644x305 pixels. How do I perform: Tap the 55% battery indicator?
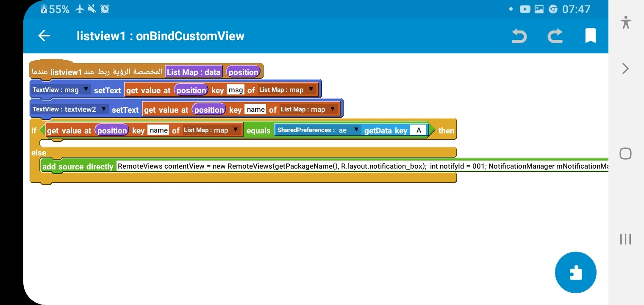coord(55,9)
